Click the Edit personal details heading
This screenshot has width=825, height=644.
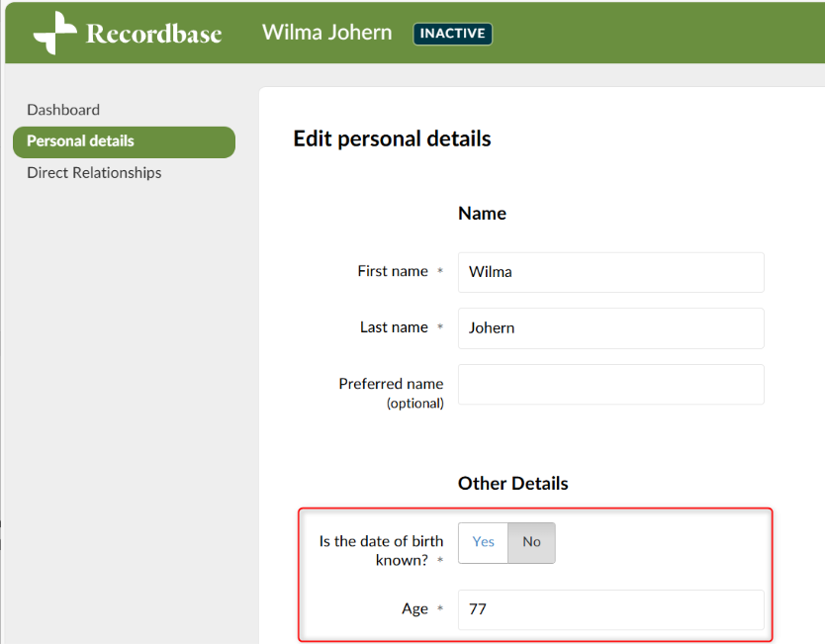point(392,138)
